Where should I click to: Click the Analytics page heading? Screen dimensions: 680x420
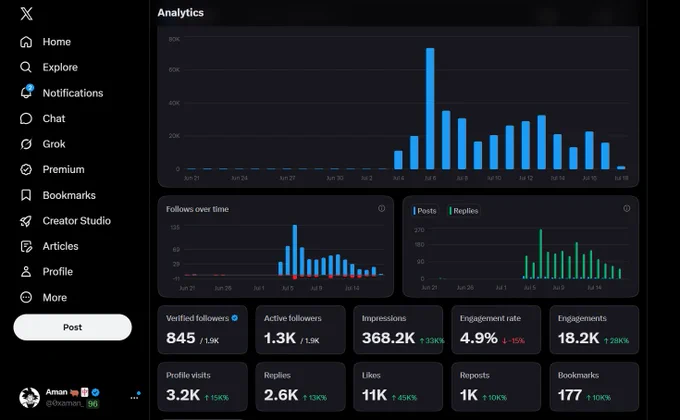(x=180, y=13)
